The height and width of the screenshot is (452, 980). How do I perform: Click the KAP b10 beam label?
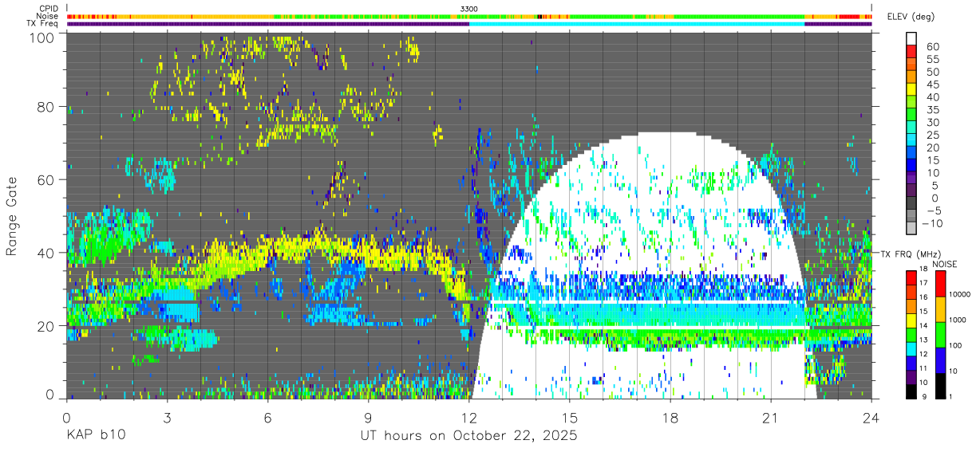pos(95,437)
